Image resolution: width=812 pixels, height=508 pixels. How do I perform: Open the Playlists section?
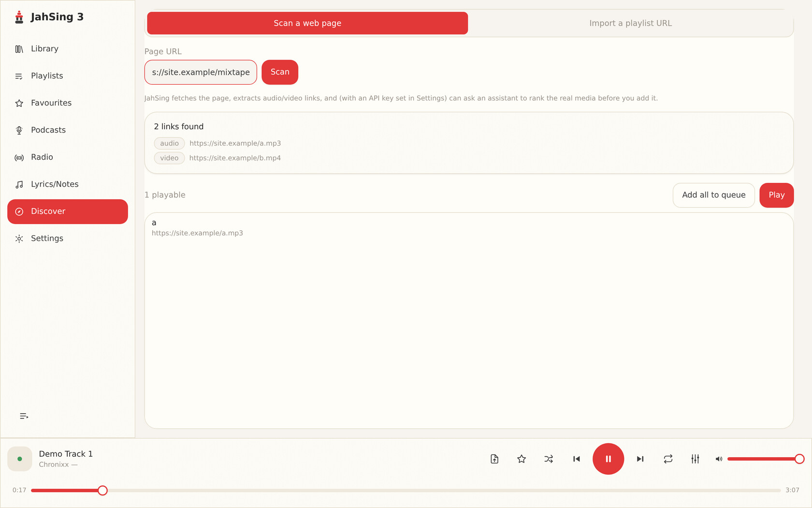[x=68, y=76]
